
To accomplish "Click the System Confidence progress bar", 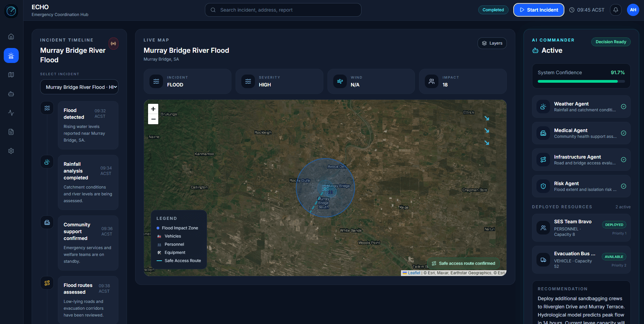I will coord(581,81).
